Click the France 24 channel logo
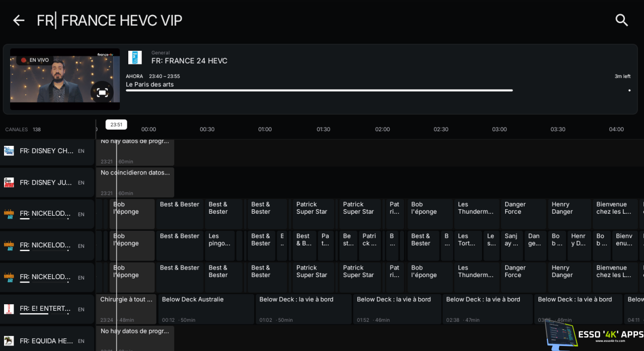Image resolution: width=644 pixels, height=351 pixels. (x=135, y=57)
